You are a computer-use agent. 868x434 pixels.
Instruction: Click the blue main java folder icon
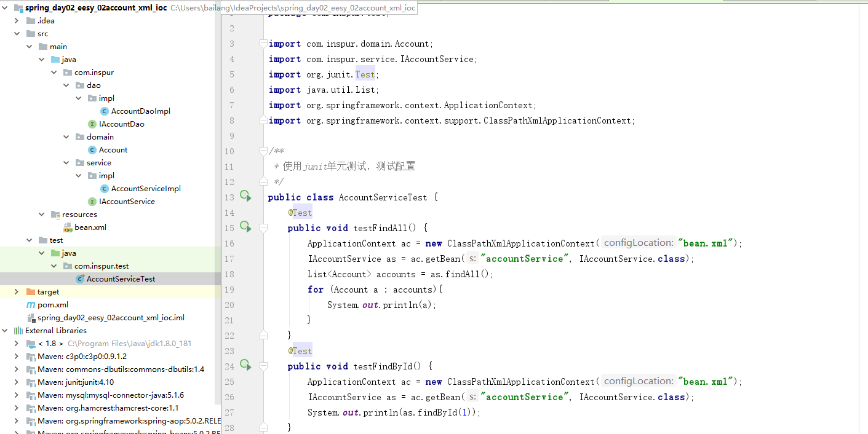[55, 60]
